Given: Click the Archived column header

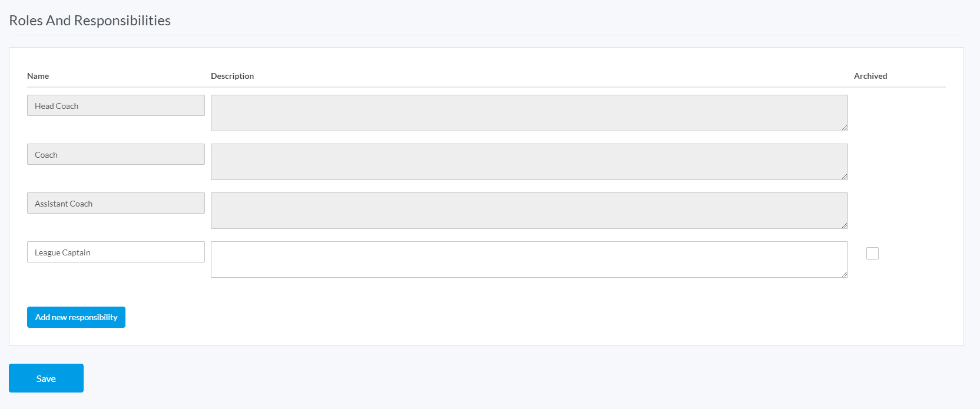Looking at the screenshot, I should (870, 76).
